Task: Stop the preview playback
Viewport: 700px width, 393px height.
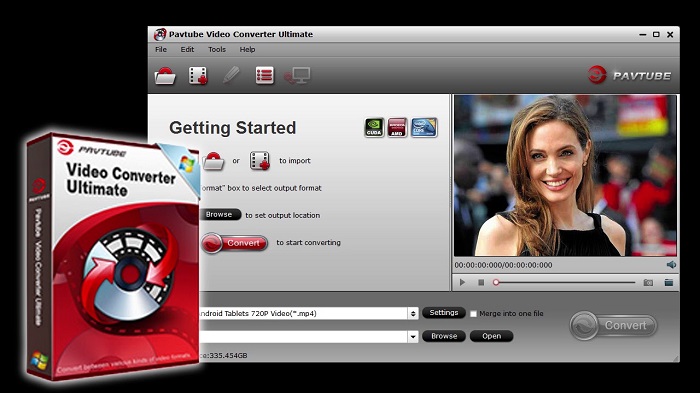Action: point(481,282)
